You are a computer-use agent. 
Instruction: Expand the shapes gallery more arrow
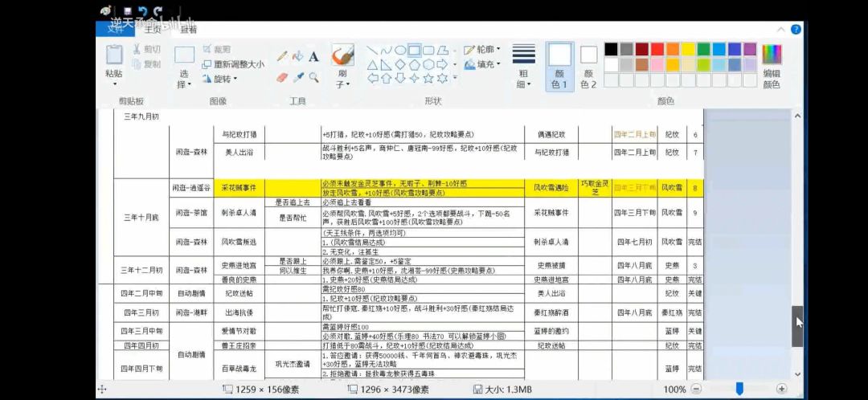pos(455,78)
